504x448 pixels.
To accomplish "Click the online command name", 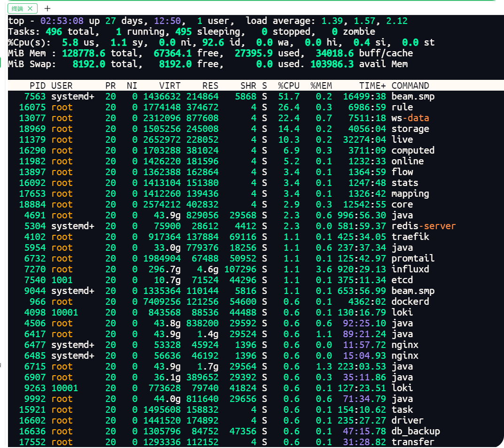I will [x=408, y=162].
